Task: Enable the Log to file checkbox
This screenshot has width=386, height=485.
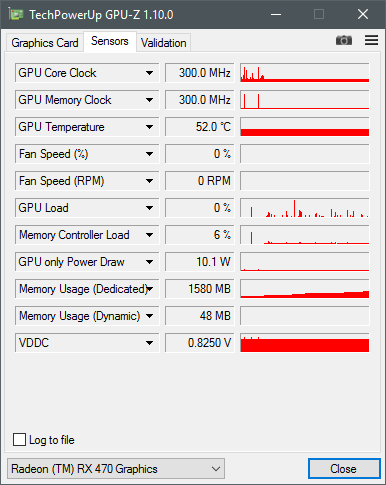Action: click(x=19, y=439)
